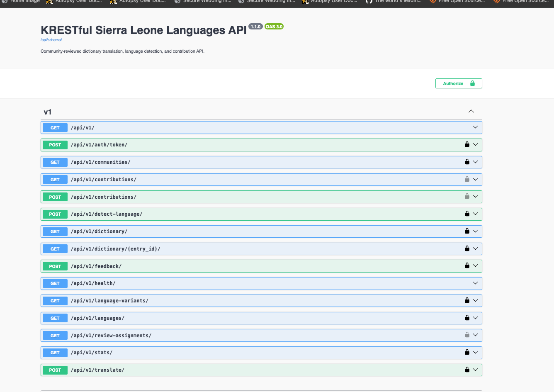Click the lock icon on GET /api/v1/dictionary/ row
554x392 pixels.
pos(467,231)
